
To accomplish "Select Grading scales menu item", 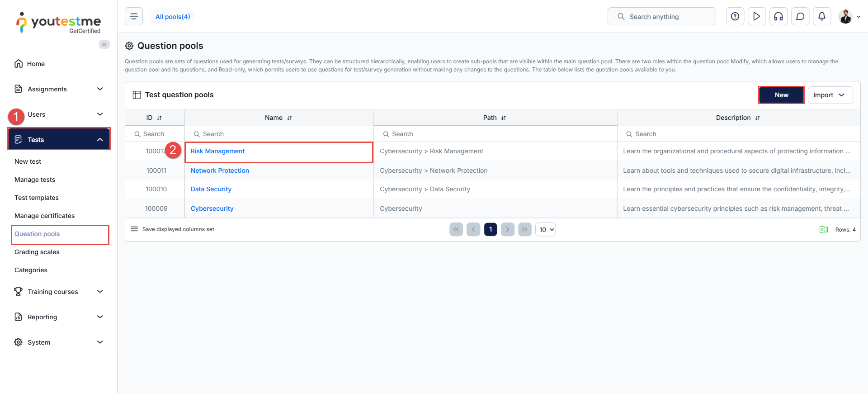I will [x=37, y=252].
